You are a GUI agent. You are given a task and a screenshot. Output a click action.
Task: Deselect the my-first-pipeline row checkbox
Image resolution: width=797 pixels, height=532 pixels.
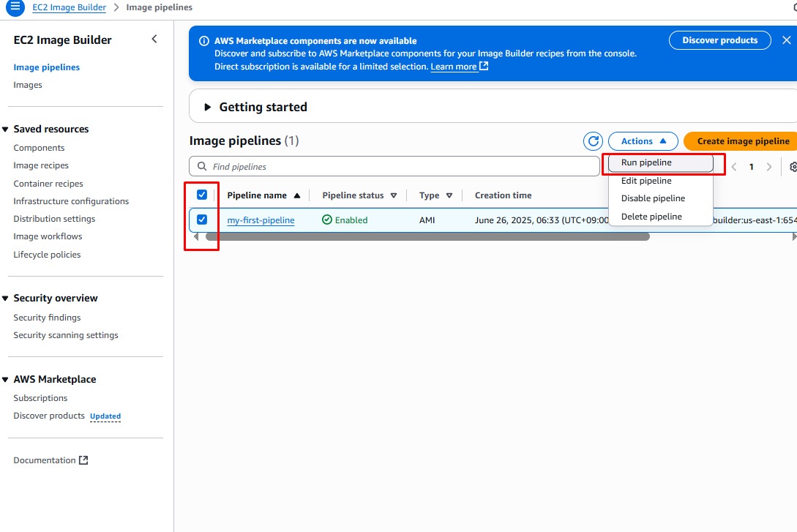(202, 220)
